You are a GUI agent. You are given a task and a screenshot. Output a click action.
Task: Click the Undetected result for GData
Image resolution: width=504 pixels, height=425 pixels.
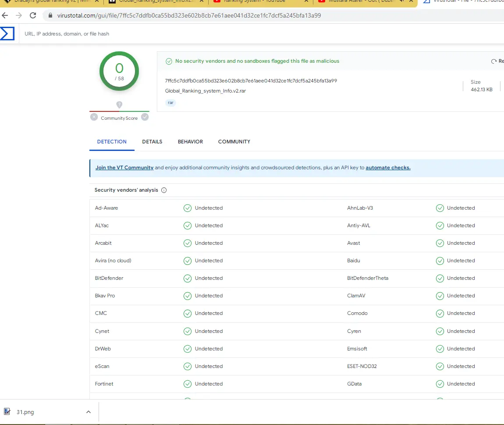click(461, 384)
